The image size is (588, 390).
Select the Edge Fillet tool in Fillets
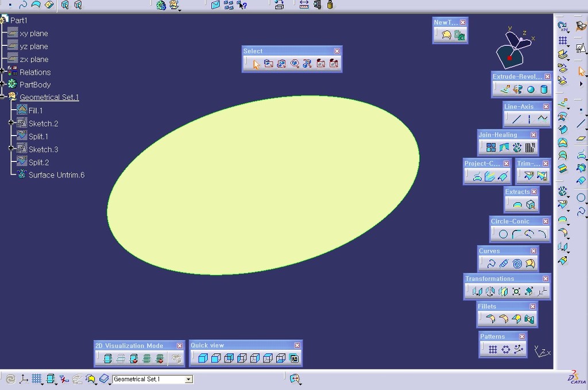pos(504,319)
